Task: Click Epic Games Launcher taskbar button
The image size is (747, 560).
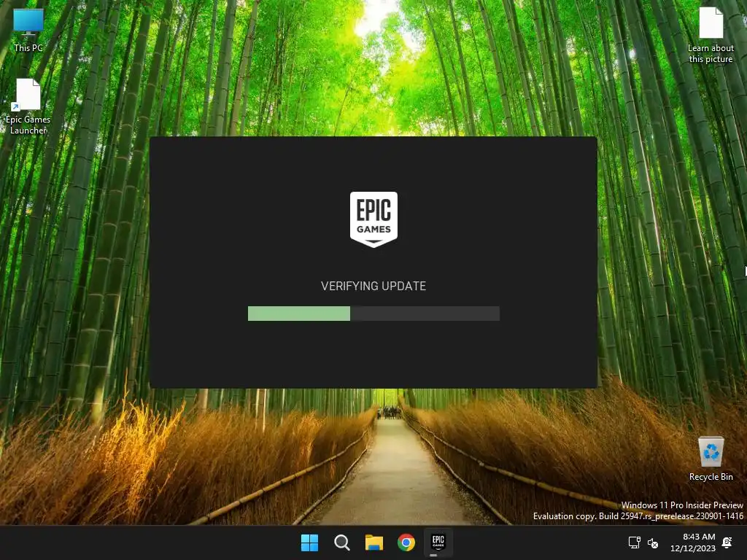Action: [x=438, y=542]
